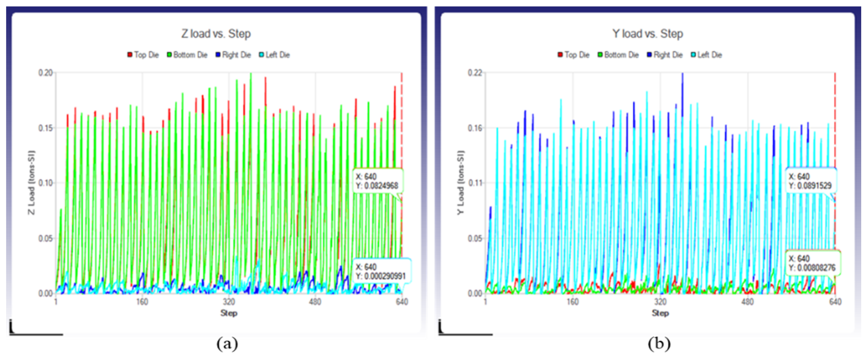Image resolution: width=868 pixels, height=356 pixels.
Task: Click the 0.10 tick on Z load axis
Action: [x=45, y=183]
